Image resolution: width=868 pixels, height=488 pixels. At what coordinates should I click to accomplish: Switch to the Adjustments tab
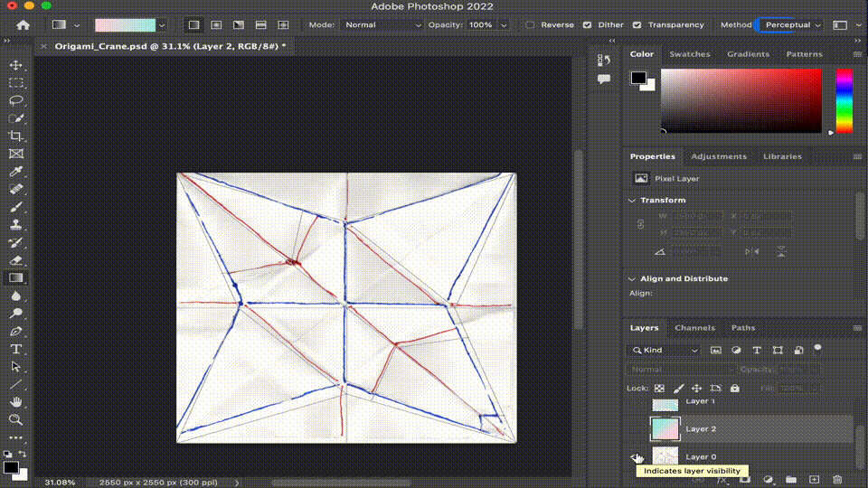pyautogui.click(x=719, y=156)
